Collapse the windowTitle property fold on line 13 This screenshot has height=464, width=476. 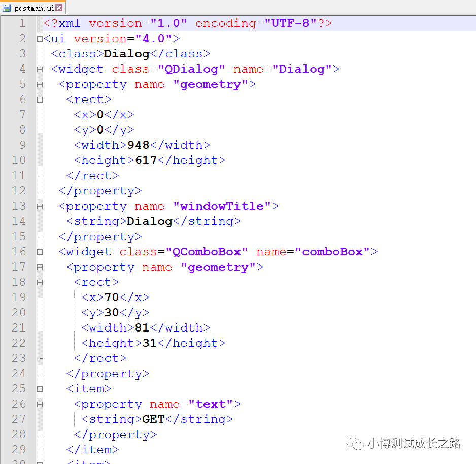40,206
